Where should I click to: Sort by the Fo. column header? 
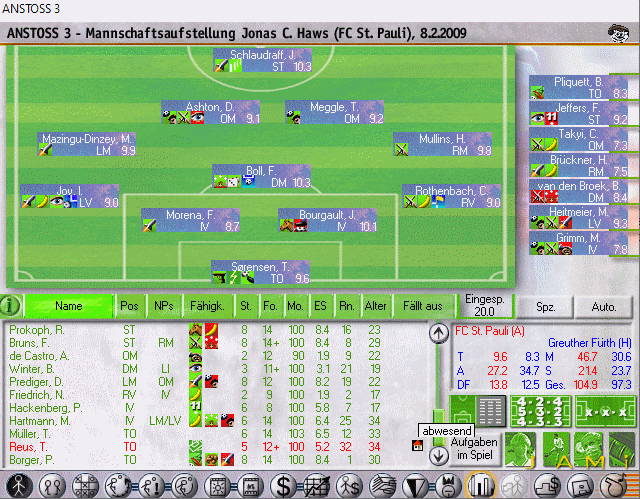(270, 306)
